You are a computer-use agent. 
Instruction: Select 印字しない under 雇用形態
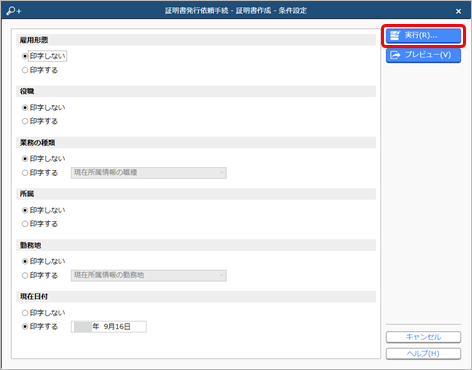pyautogui.click(x=44, y=56)
